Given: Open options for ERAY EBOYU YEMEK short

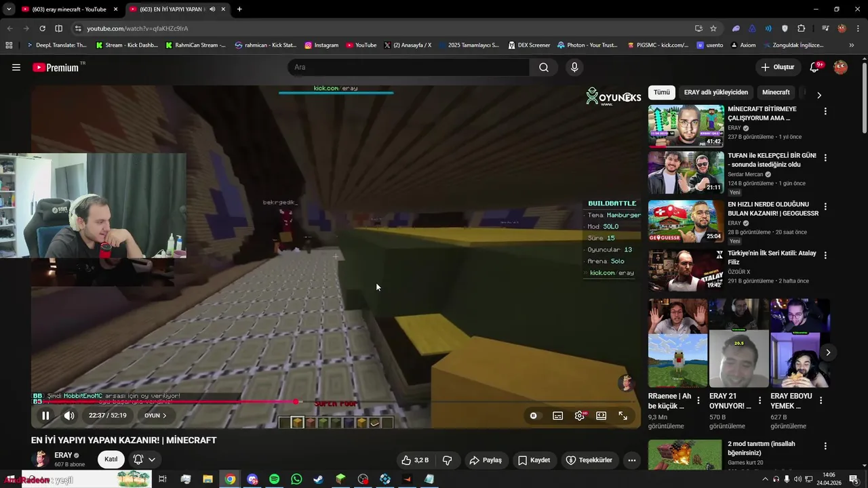Looking at the screenshot, I should tap(821, 401).
